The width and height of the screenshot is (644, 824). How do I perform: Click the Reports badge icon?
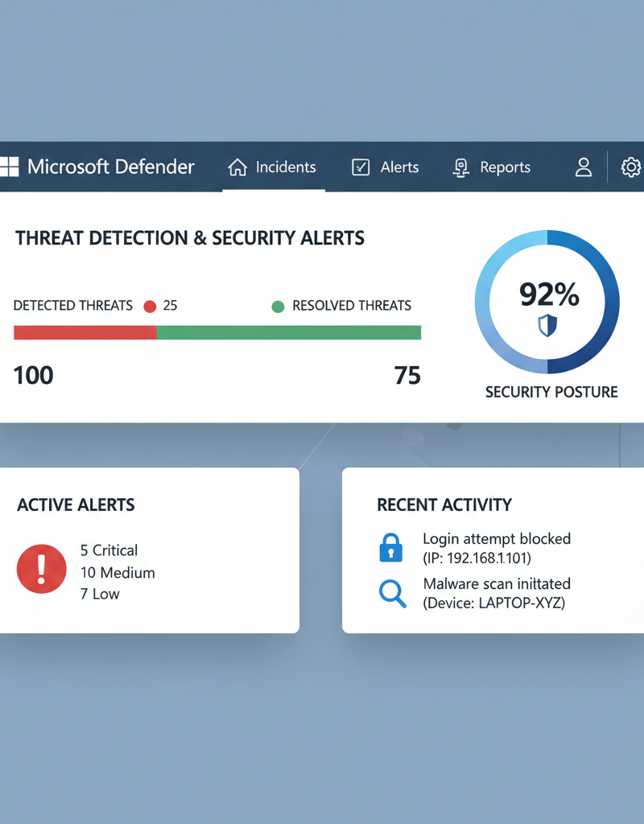click(461, 167)
